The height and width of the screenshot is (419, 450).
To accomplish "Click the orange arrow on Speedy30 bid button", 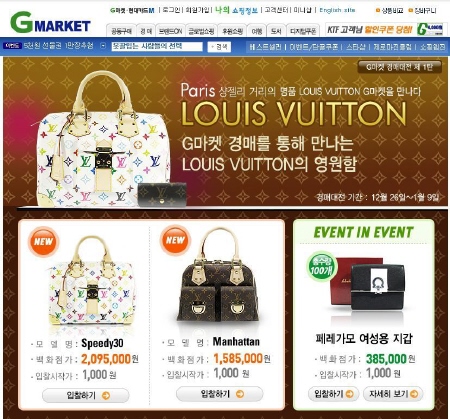I will pos(106,396).
